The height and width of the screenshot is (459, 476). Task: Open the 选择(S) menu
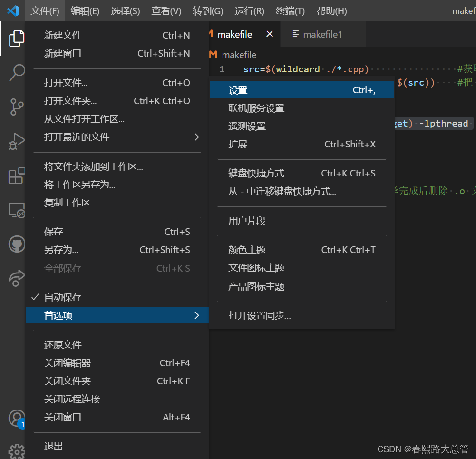click(126, 11)
